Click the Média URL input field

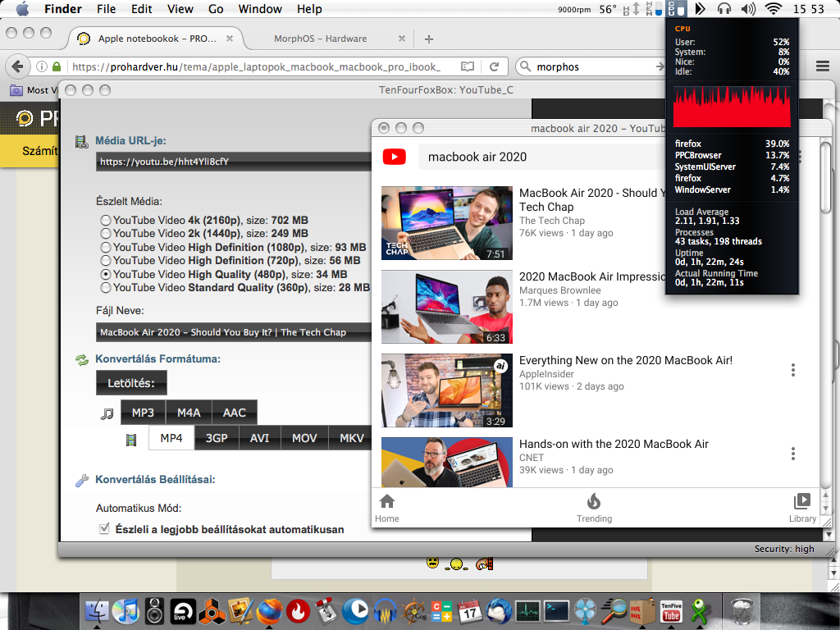click(234, 162)
